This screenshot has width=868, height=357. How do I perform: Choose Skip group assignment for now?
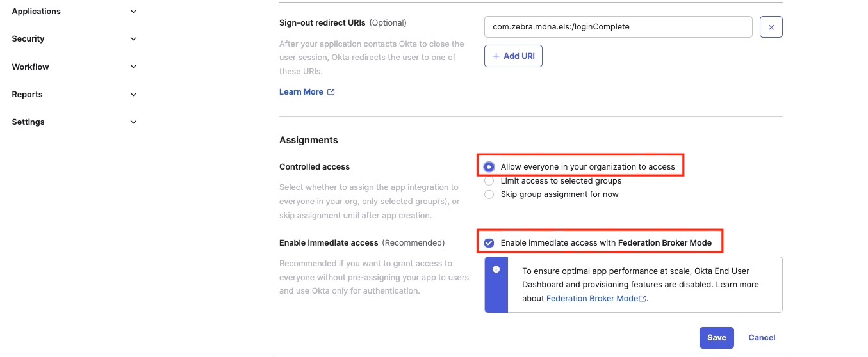click(x=489, y=194)
